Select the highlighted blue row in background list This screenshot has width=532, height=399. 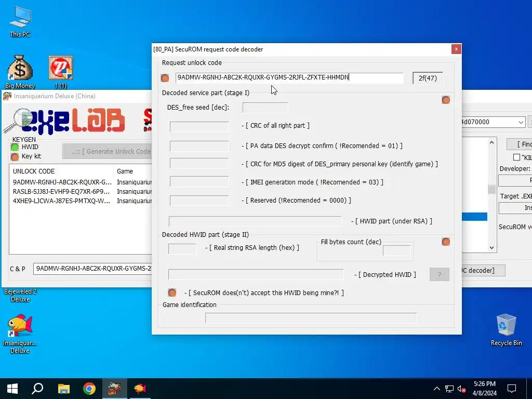(475, 217)
